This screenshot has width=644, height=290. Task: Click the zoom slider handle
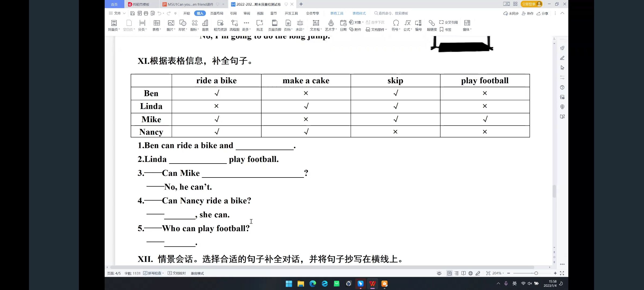coord(536,273)
